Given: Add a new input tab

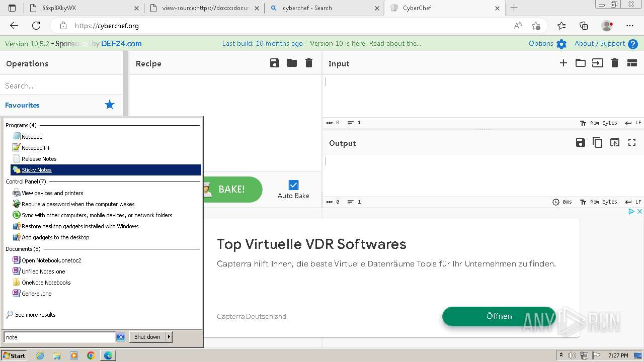Looking at the screenshot, I should [x=563, y=63].
